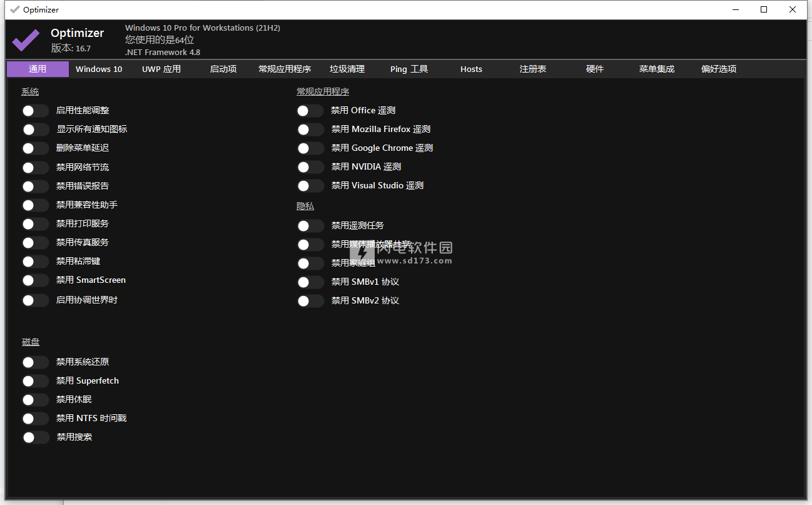The image size is (812, 505).
Task: Toggle 禁用 Mozilla Firefox 遥测 switch
Action: [x=310, y=130]
